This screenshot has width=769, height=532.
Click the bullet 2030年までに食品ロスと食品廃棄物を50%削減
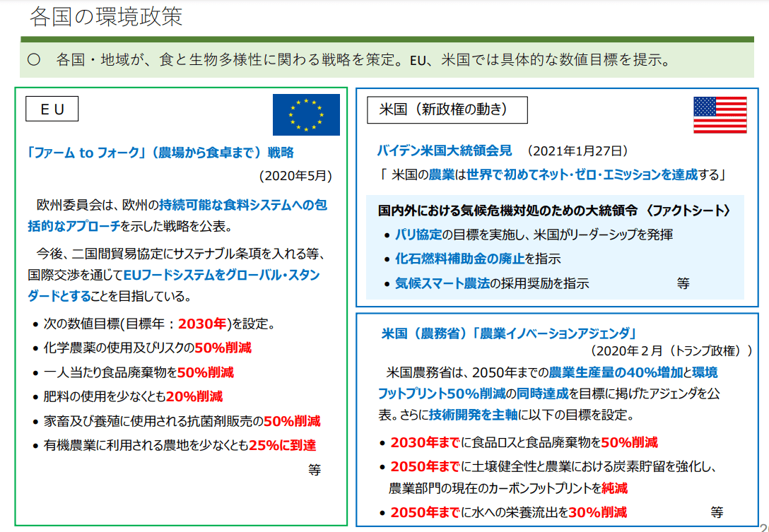519,443
